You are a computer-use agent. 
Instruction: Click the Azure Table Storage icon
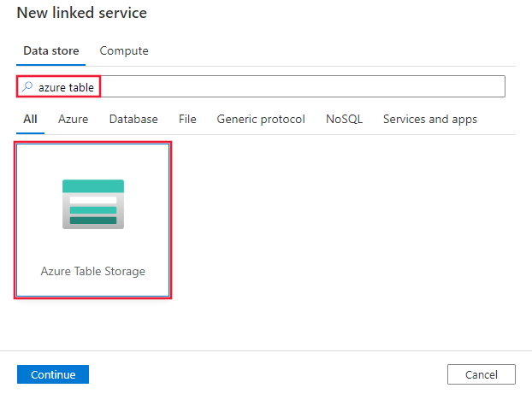click(x=93, y=204)
